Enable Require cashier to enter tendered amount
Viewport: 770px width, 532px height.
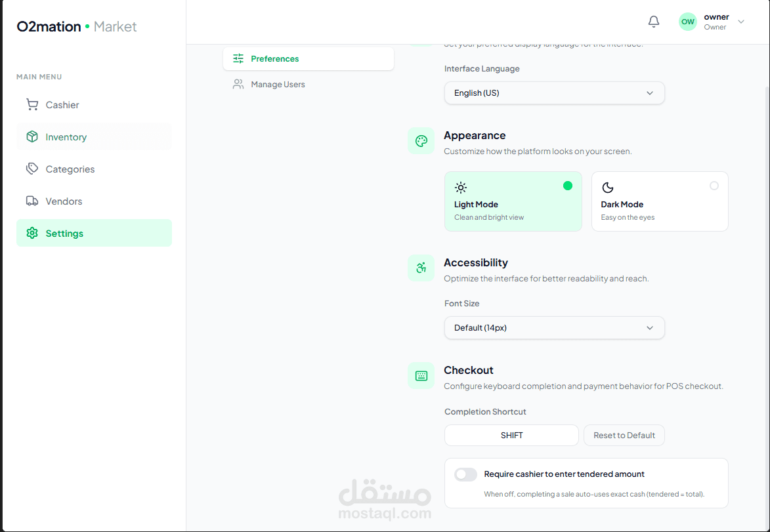465,474
